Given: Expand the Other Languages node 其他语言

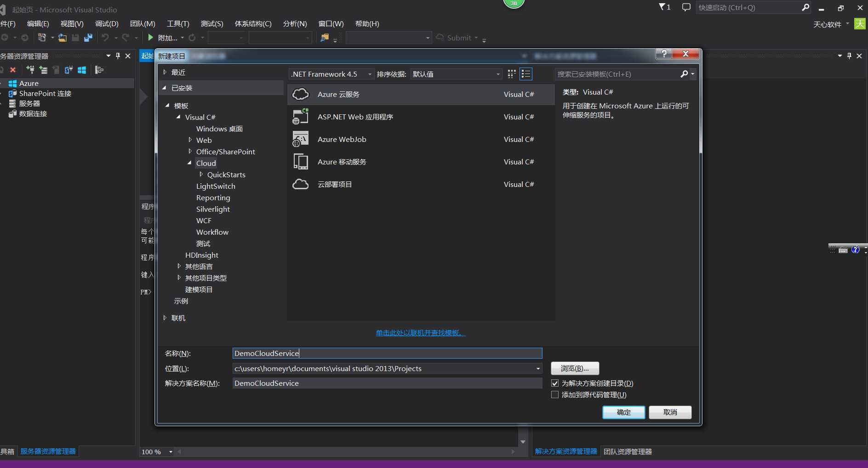Looking at the screenshot, I should (x=179, y=266).
